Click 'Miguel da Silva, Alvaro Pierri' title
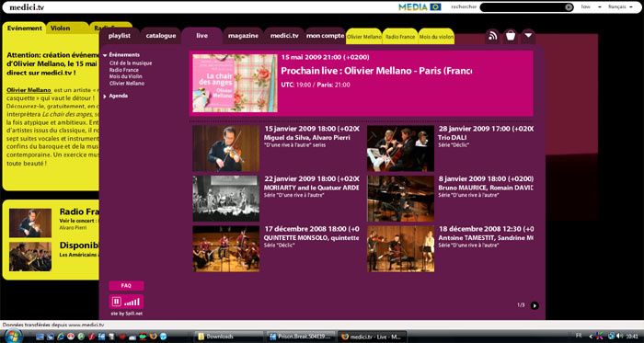Screen dimensions: 644x343 tap(307, 138)
